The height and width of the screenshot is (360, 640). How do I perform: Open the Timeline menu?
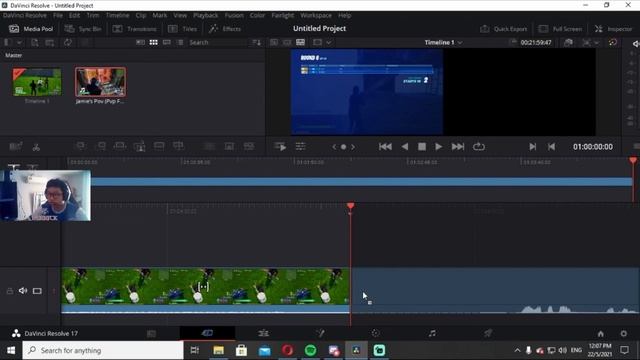(118, 15)
